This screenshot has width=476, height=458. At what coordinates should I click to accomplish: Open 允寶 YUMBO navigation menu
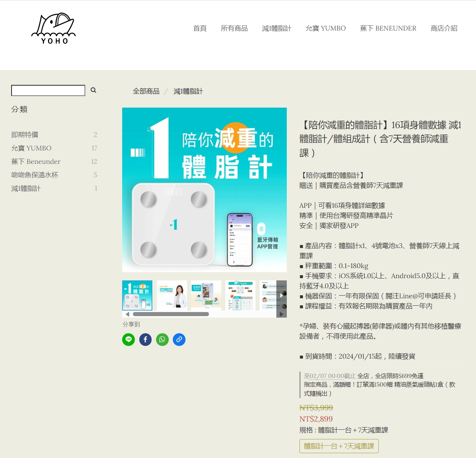tap(326, 28)
